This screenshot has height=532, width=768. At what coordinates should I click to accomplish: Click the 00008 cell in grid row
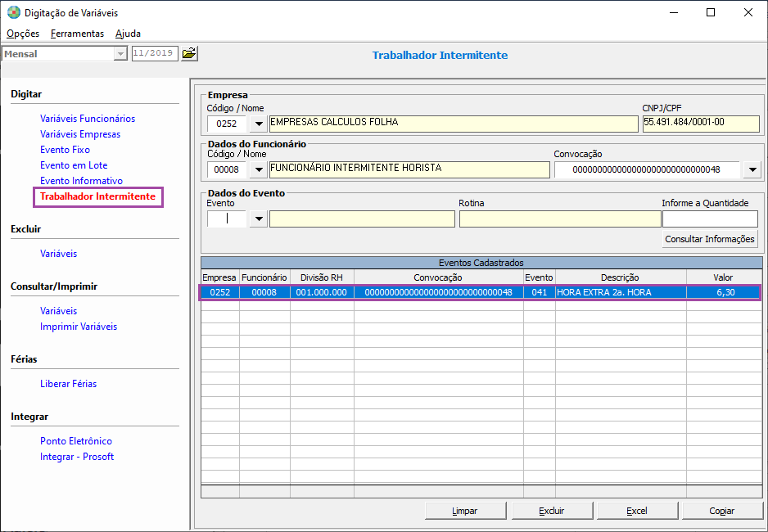[264, 292]
